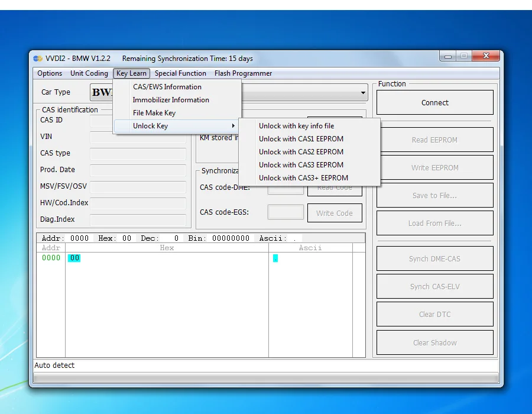Minimize the VVDI2 window
The height and width of the screenshot is (414, 532).
(448, 56)
